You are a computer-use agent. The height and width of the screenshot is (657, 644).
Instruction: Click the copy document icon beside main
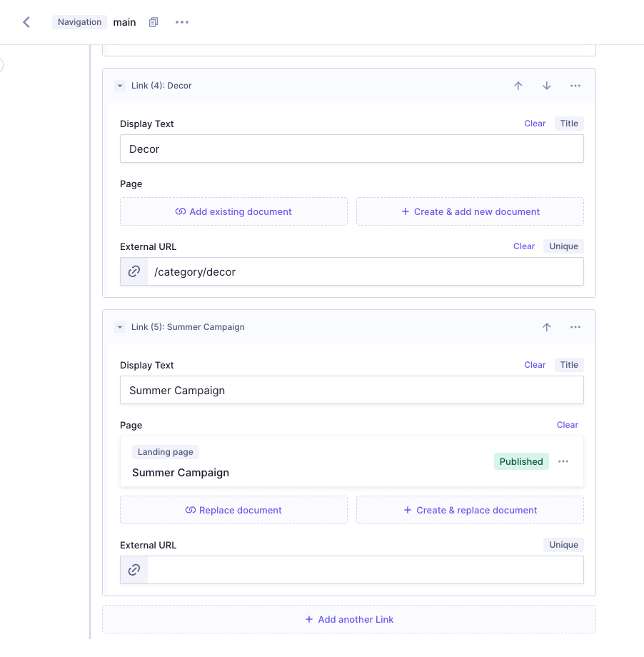point(153,22)
